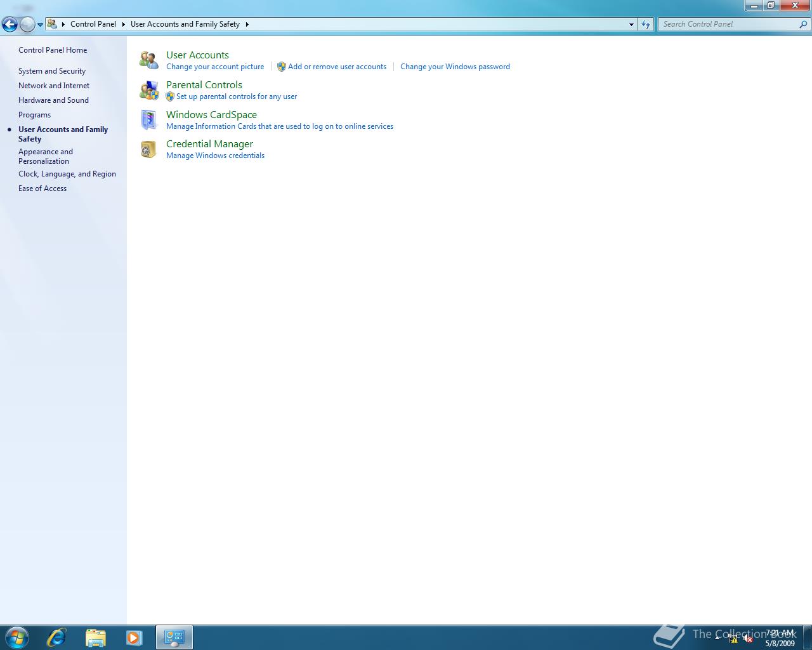
Task: Click User Accounts and Family Safety breadcrumb
Action: click(185, 24)
